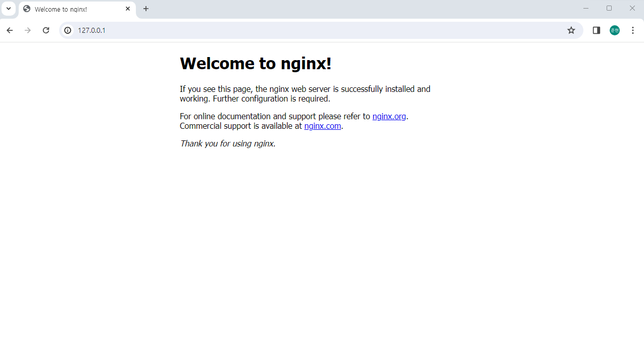Open the Chrome three-dot menu
Screen dimensions: 644x348
coord(633,30)
